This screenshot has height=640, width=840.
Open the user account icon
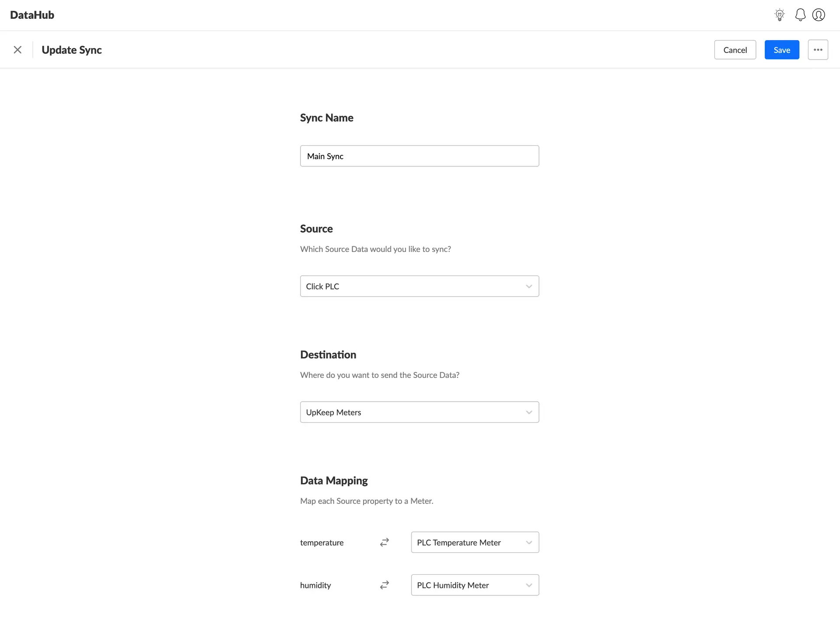pos(819,14)
